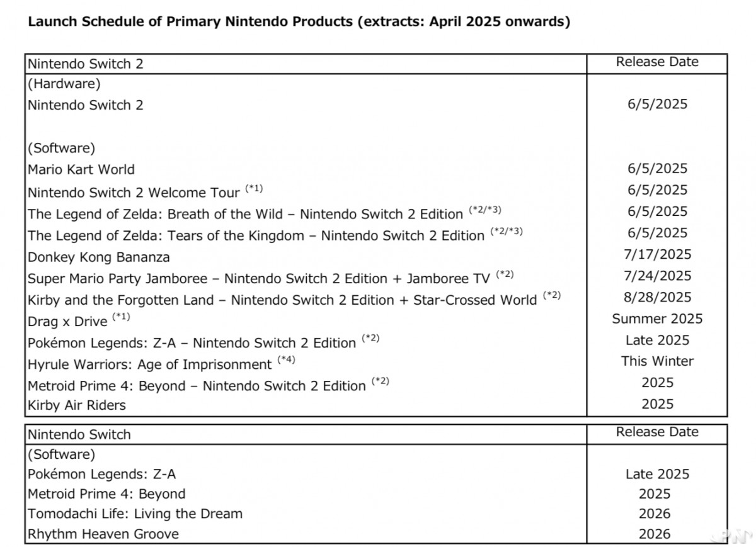Viewport: 756px width, 547px height.
Task: Select Tomodachi Life: Living the Dream
Action: point(135,514)
